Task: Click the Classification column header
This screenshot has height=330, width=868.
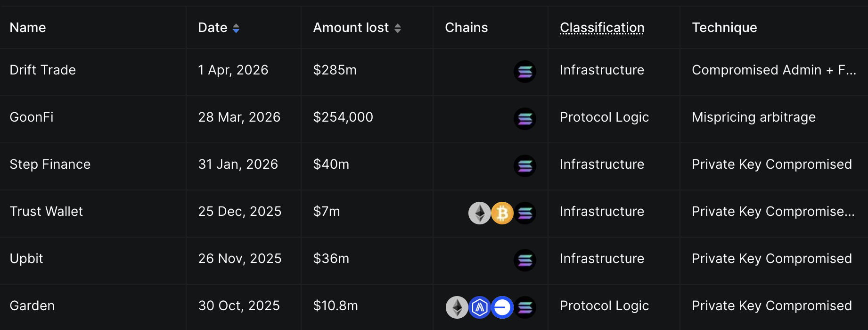Action: (x=602, y=28)
